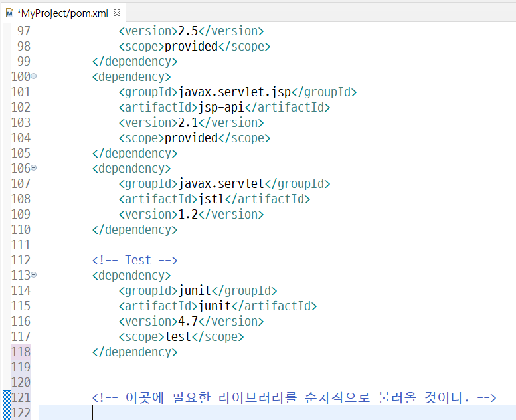This screenshot has width=516, height=420.
Task: Select the MyProject/pom.xml editor tab
Action: (x=62, y=13)
